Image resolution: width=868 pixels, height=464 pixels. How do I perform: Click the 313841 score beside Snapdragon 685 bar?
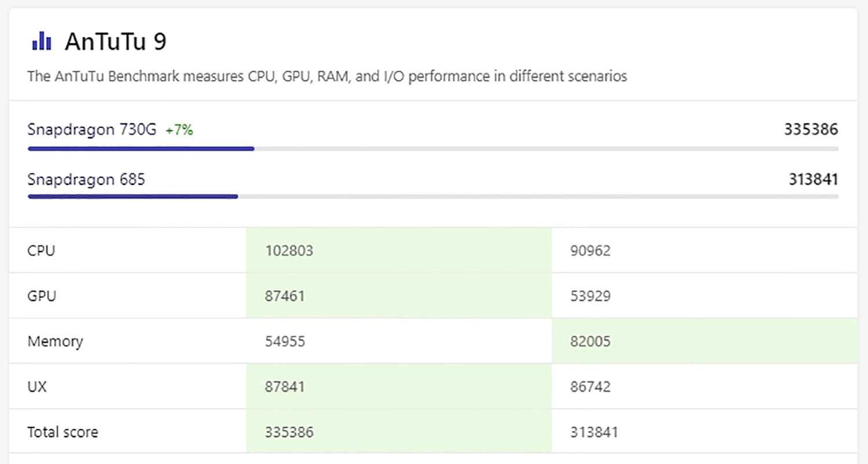pos(813,180)
